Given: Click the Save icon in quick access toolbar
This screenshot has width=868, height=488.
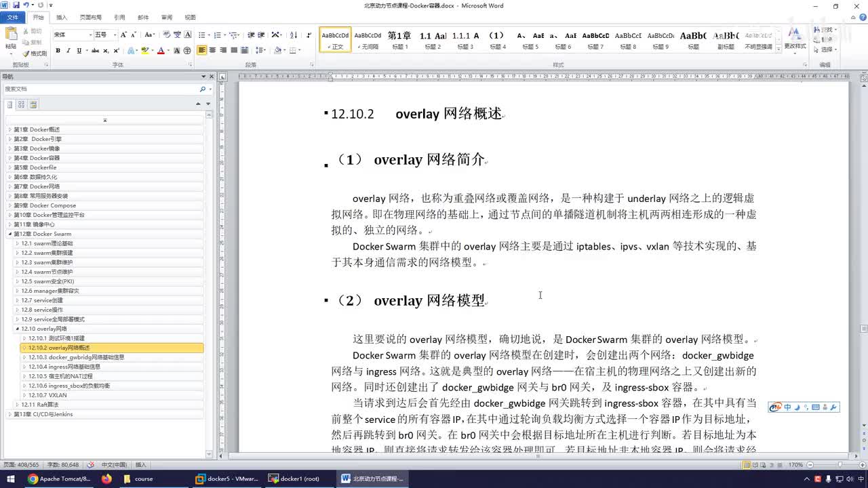Looking at the screenshot, I should [x=16, y=5].
